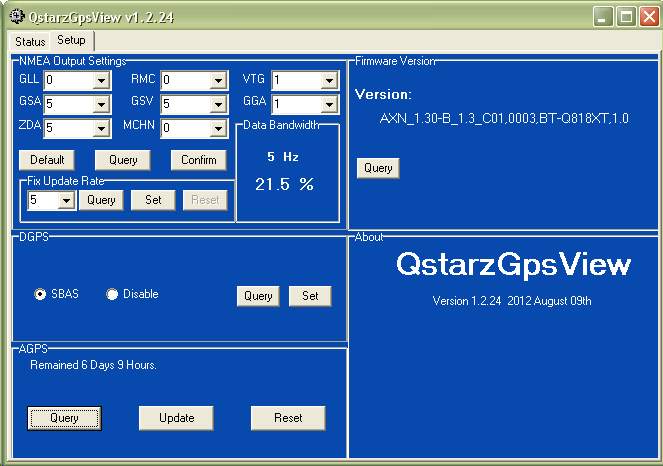This screenshot has width=663, height=466.
Task: Open the VTG dropdown arrow
Action: click(329, 80)
